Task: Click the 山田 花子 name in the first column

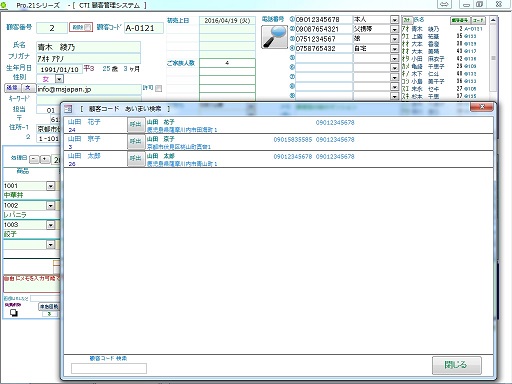Action: (x=84, y=122)
